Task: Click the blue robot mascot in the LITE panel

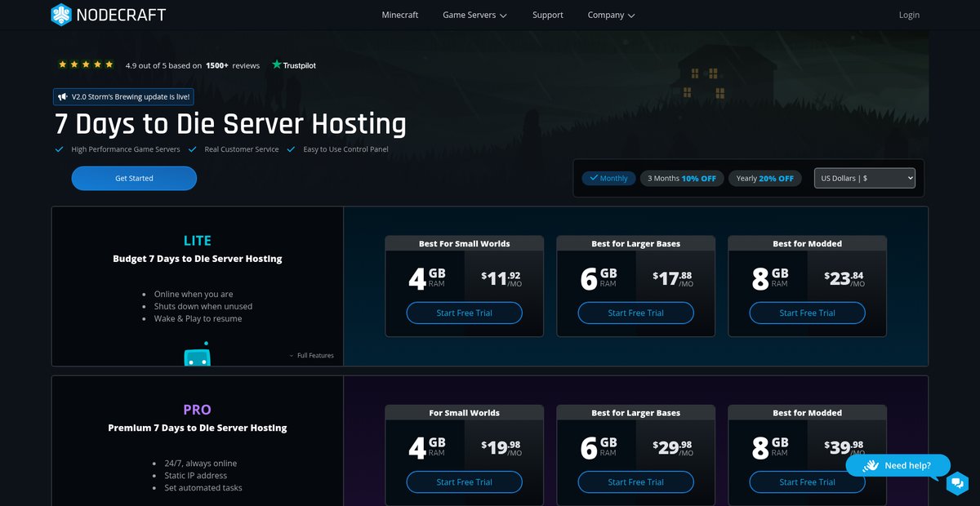Action: tap(197, 354)
